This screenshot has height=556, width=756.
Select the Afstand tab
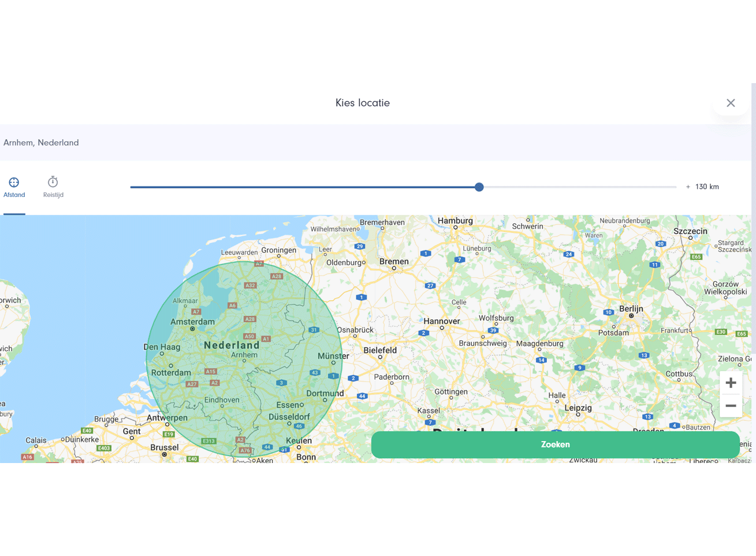14,188
